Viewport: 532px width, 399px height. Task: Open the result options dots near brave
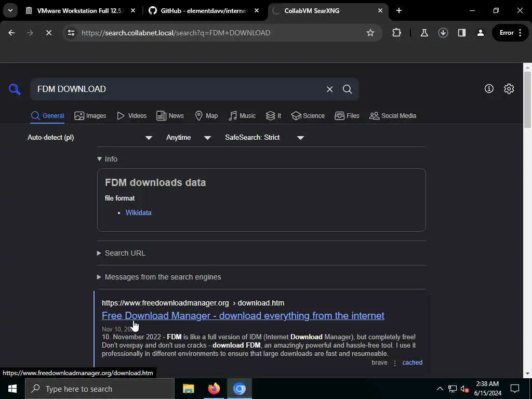tap(395, 363)
